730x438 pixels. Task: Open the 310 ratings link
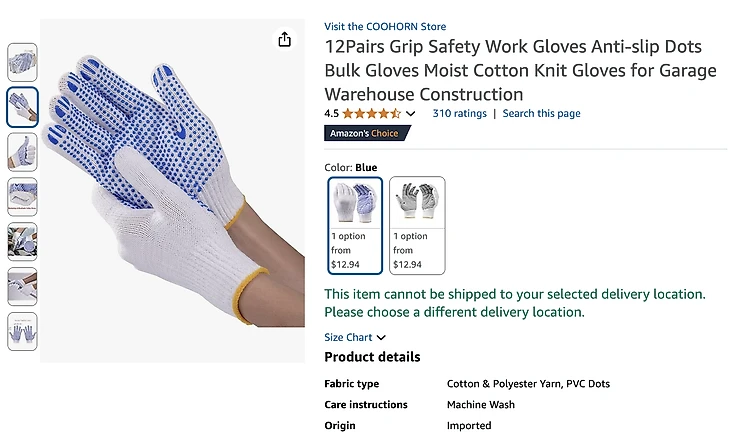[460, 114]
